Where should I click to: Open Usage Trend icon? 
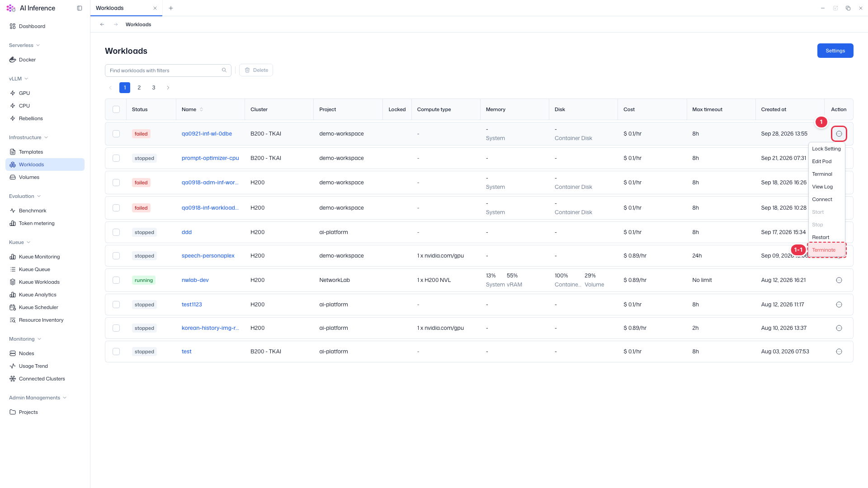point(13,366)
